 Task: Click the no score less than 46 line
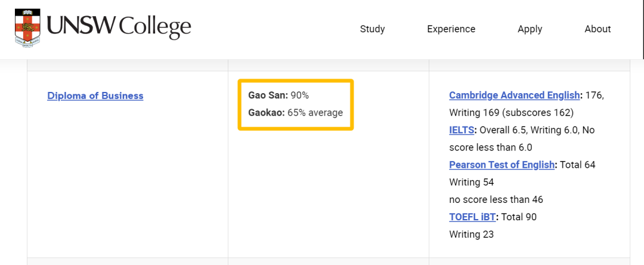(496, 200)
